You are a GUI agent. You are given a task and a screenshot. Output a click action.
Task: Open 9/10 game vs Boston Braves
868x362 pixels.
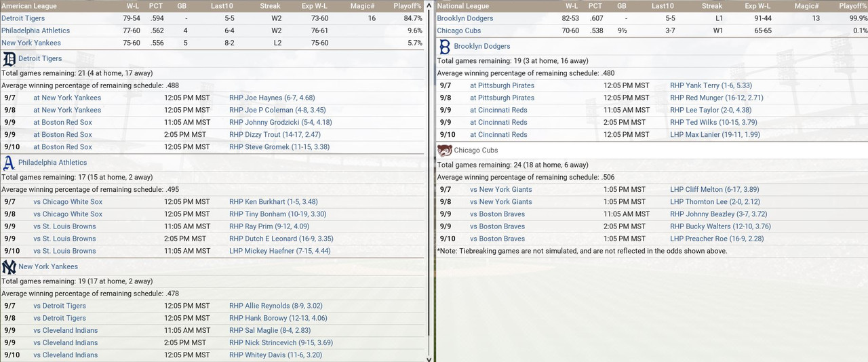497,238
